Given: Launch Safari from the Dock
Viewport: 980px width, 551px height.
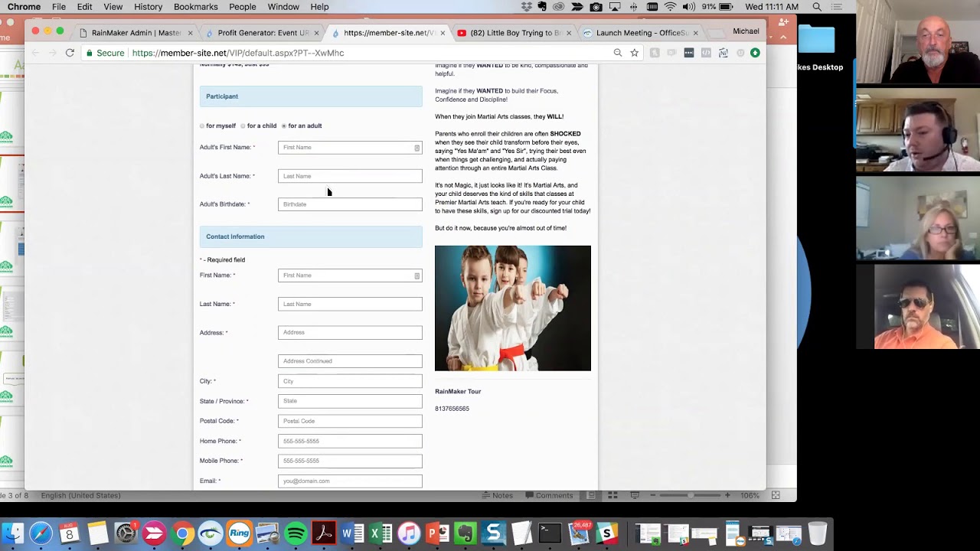Looking at the screenshot, I should [x=41, y=533].
